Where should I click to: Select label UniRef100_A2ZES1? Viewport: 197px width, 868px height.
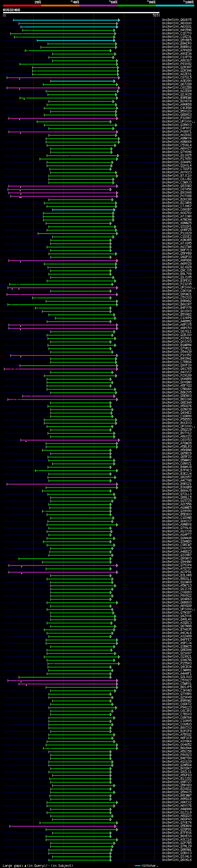tap(177, 74)
